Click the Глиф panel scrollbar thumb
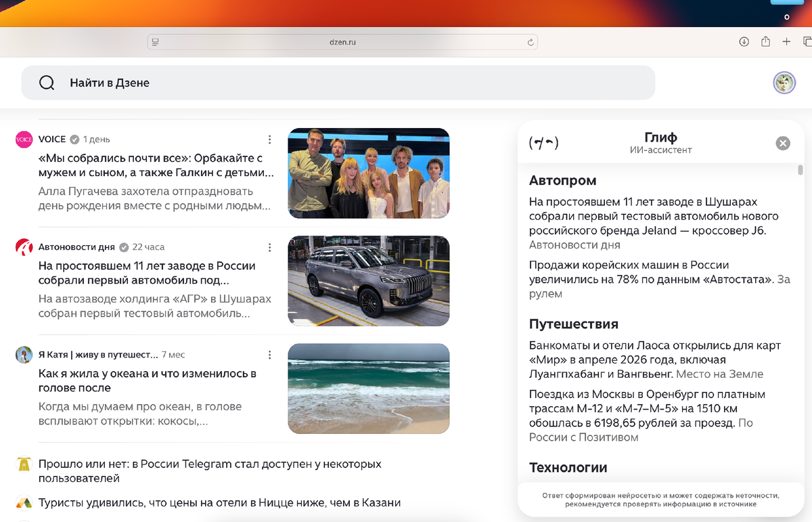Image resolution: width=812 pixels, height=522 pixels. point(800,170)
